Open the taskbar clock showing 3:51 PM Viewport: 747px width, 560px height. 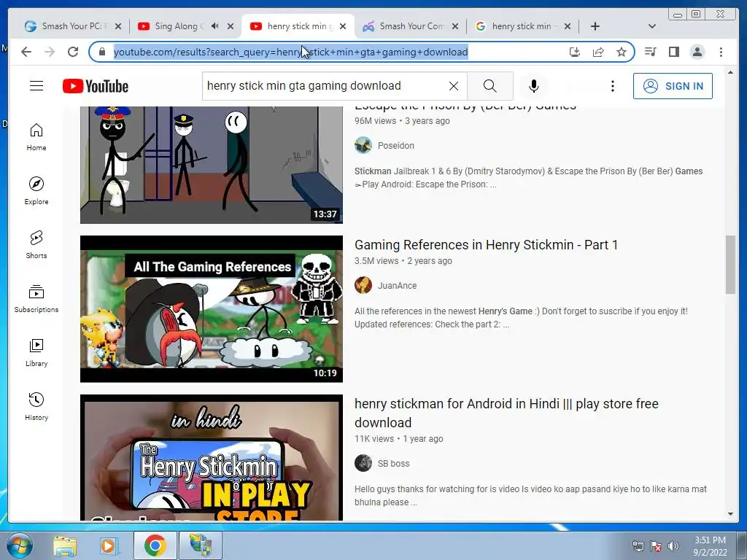(710, 546)
